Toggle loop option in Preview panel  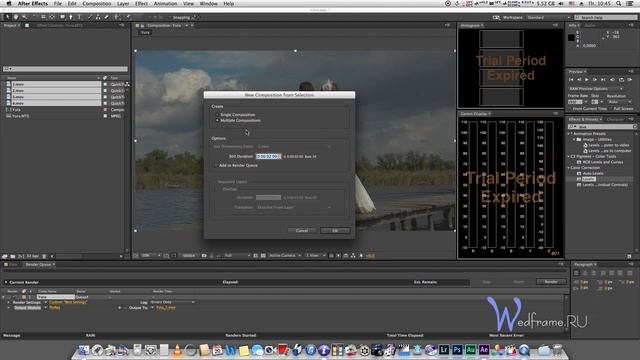point(621,80)
